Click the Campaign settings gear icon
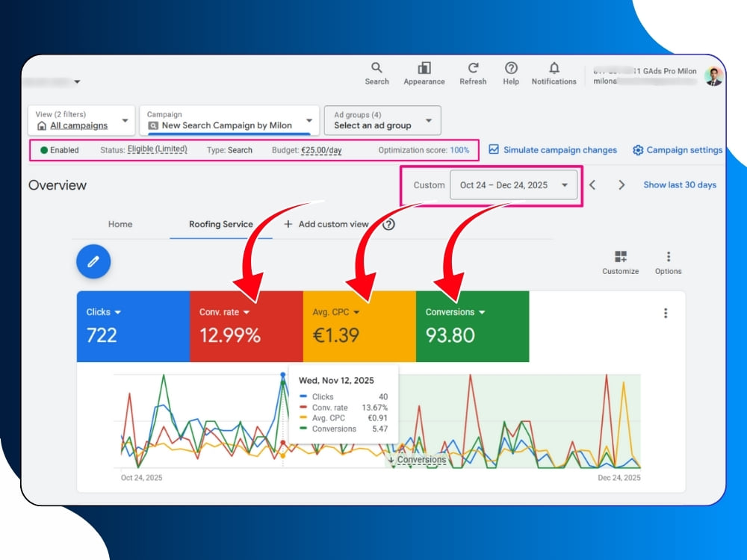 click(637, 150)
